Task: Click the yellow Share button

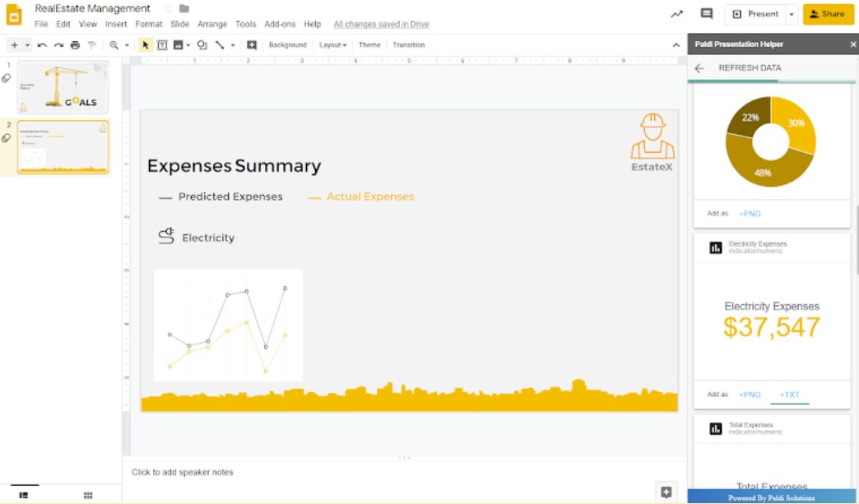Action: pyautogui.click(x=827, y=14)
